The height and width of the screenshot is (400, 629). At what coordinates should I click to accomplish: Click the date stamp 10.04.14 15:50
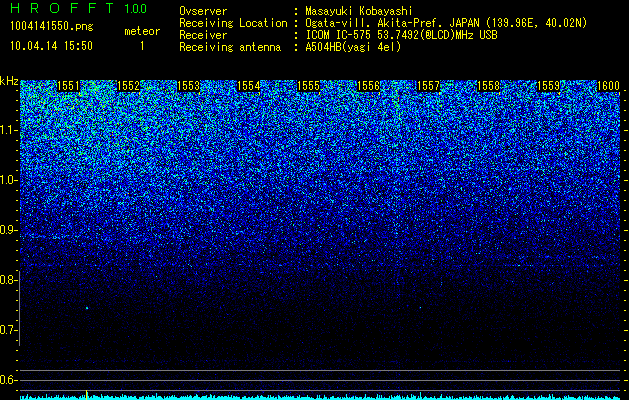tap(51, 46)
